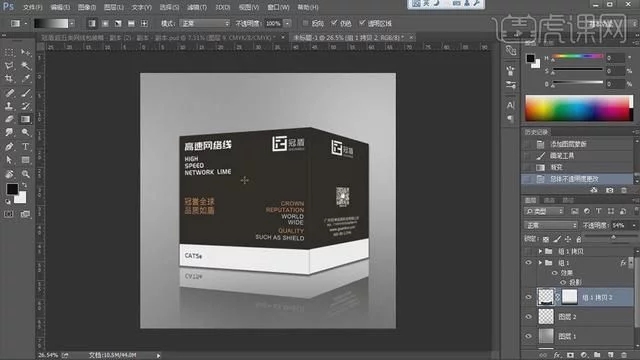Select the Zoom tool
The height and width of the screenshot is (360, 640).
click(x=25, y=174)
